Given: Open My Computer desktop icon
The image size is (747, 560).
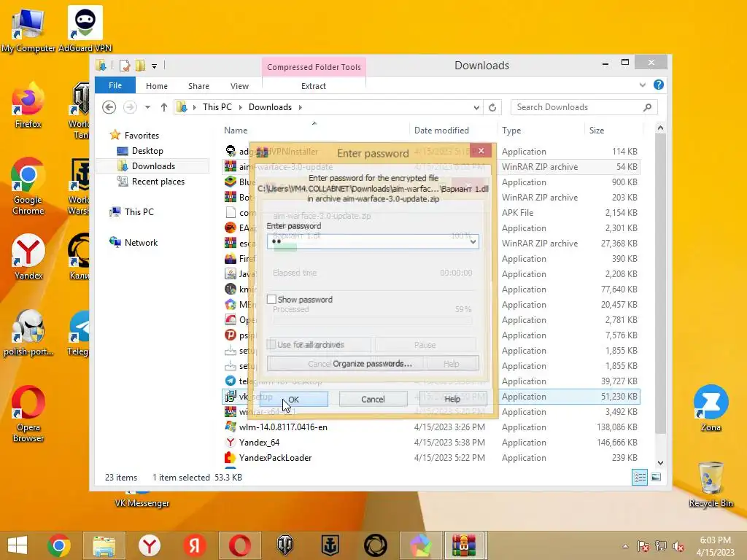Looking at the screenshot, I should pyautogui.click(x=28, y=28).
